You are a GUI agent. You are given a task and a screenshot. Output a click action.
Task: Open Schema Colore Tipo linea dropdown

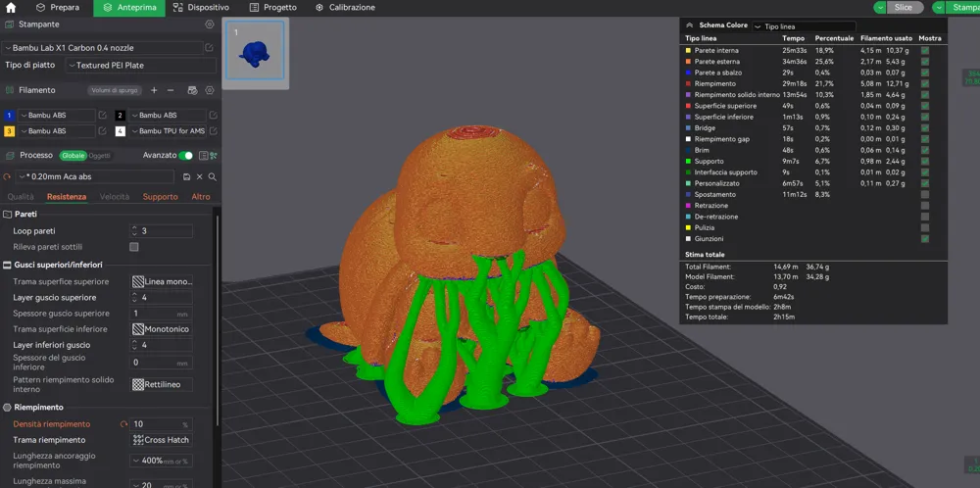[x=804, y=26]
